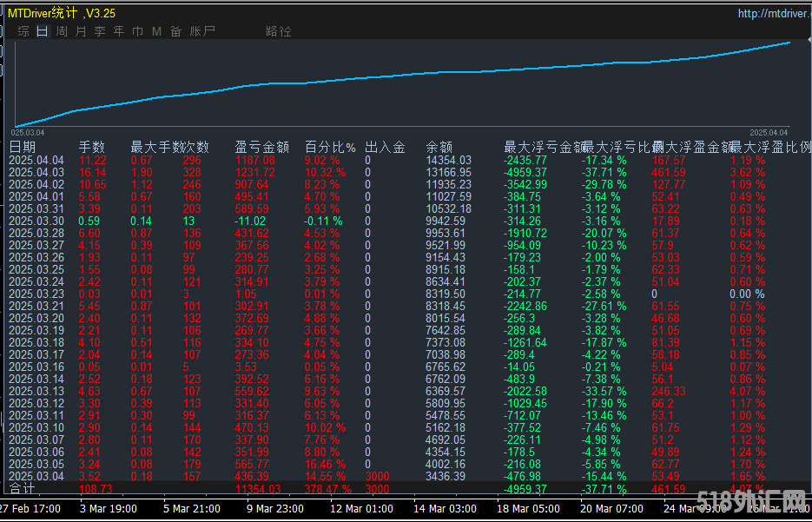Image resolution: width=812 pixels, height=522 pixels.
Task: Open the 周 (weekly) statistics tab
Action: [62, 31]
